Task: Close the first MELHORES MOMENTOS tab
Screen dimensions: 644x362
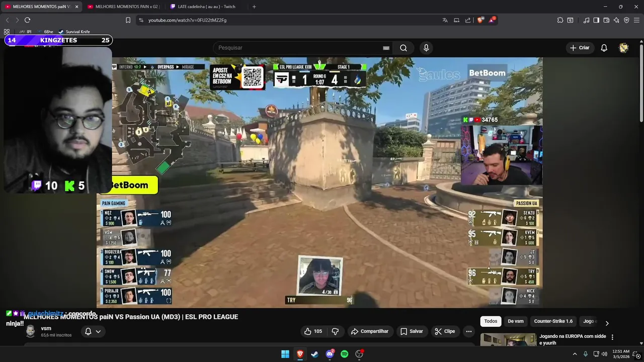Action: click(77, 7)
